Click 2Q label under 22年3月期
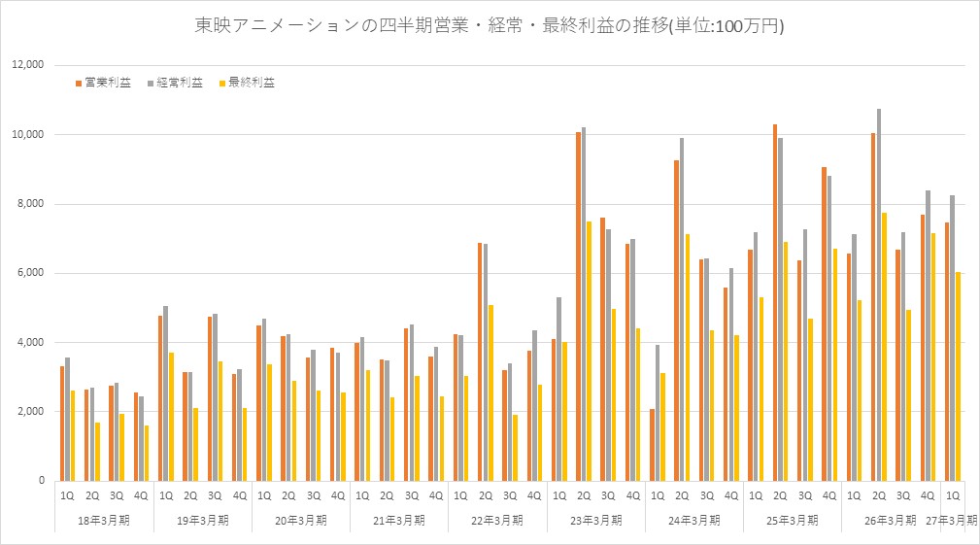 point(485,495)
